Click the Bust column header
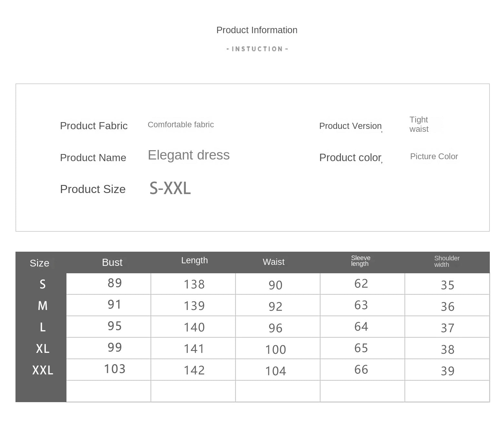The width and height of the screenshot is (504, 426). click(x=112, y=262)
